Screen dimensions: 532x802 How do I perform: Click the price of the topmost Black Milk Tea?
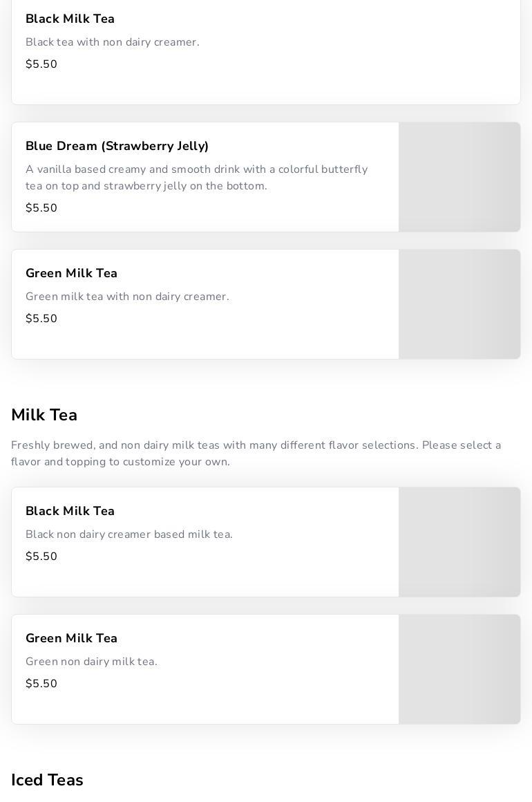click(41, 64)
